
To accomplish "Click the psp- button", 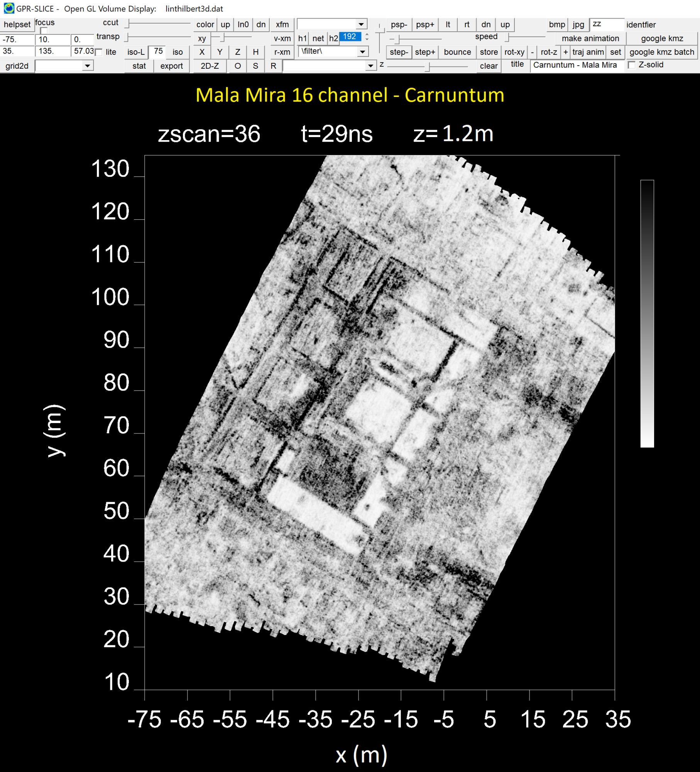I will click(399, 25).
